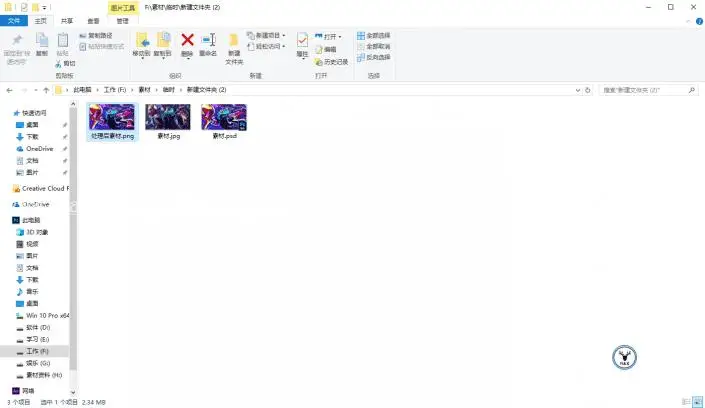Switch to the Home (主页) ribbon tab
This screenshot has width=705, height=408.
coord(40,21)
